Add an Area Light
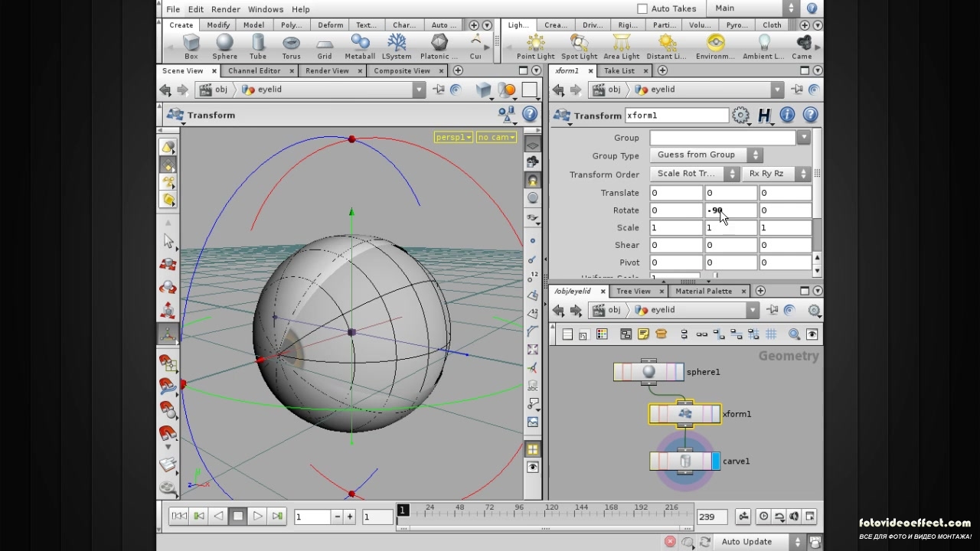This screenshot has height=551, width=980. [622, 47]
